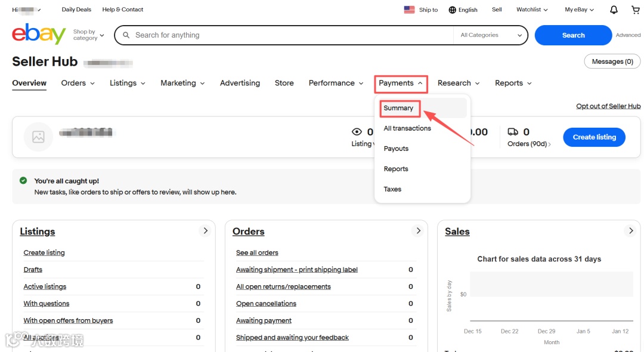The height and width of the screenshot is (352, 644).
Task: Click the Listings card heading
Action: coord(38,231)
